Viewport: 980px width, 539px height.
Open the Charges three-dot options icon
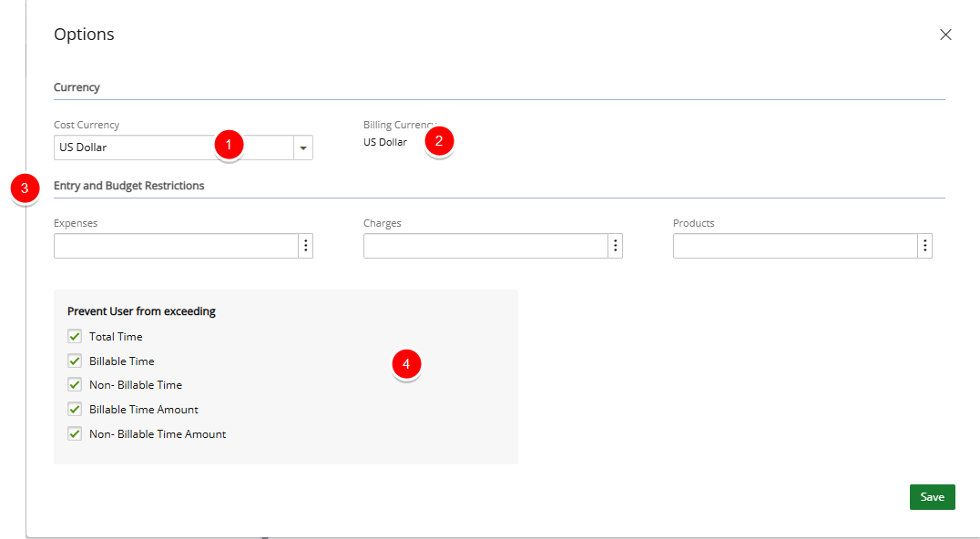[615, 246]
